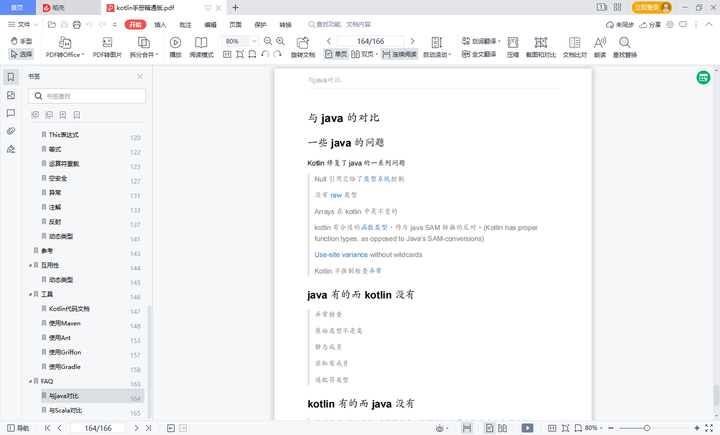Open the 查找替换 find and replace tool

[x=625, y=47]
